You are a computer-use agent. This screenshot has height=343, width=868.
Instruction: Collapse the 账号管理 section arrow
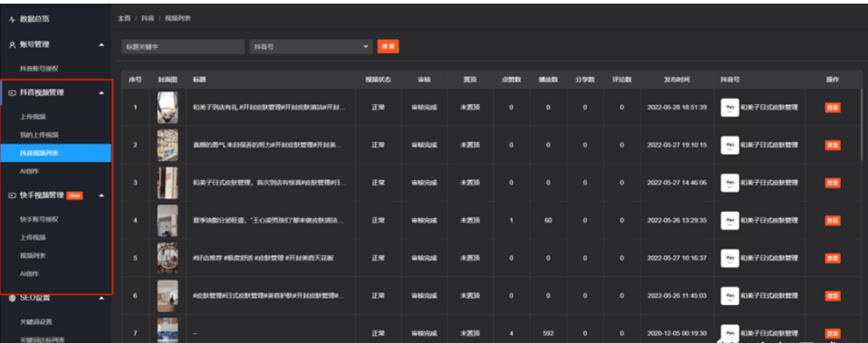point(100,45)
